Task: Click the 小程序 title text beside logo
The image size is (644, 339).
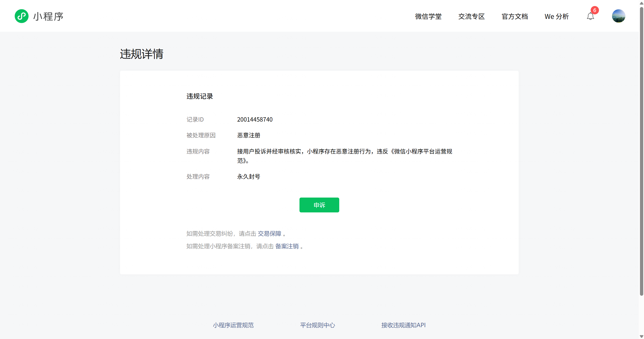Action: click(48, 17)
